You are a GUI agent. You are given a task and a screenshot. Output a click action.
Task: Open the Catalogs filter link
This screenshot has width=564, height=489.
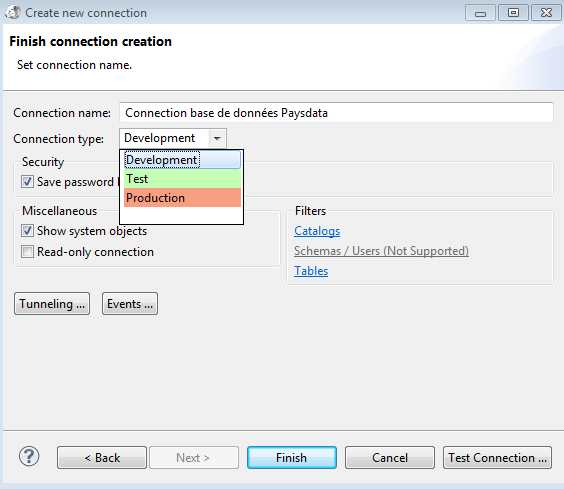[317, 231]
